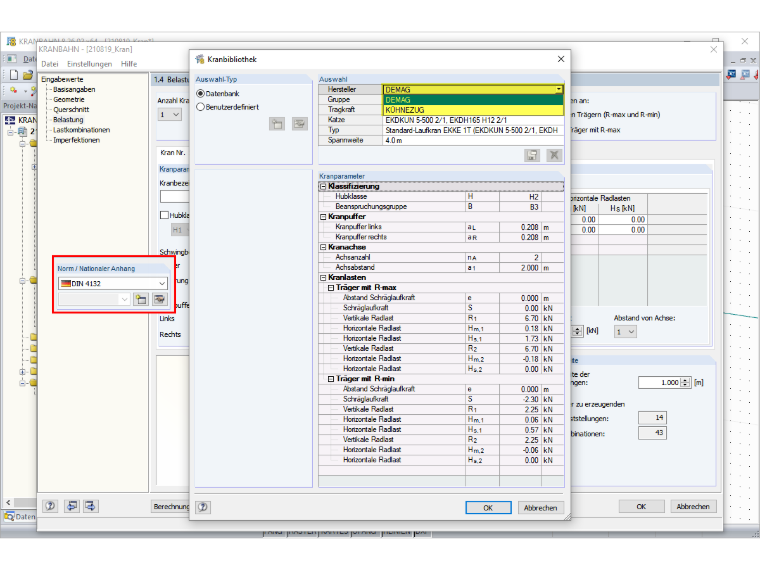Click the Tragkraft row label
Viewport: 760px width, 570px height.
[x=350, y=110]
